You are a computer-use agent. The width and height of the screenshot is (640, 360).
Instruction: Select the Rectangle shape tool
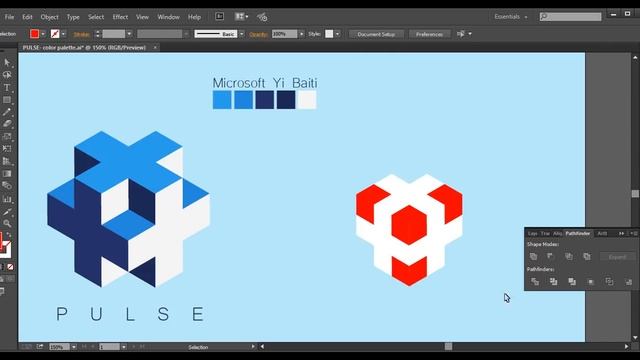click(7, 100)
